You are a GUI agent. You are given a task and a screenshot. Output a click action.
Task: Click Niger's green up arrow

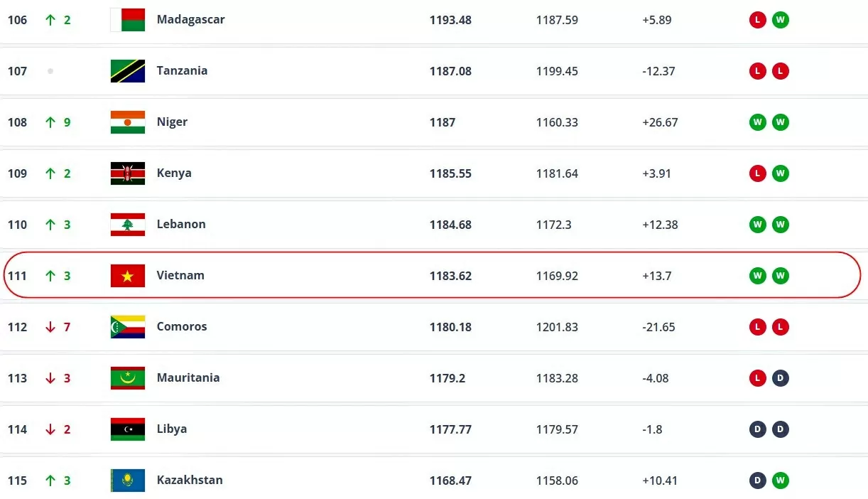50,122
